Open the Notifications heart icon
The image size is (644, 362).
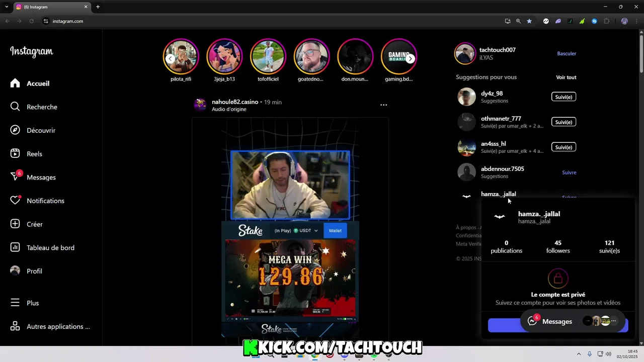[15, 201]
